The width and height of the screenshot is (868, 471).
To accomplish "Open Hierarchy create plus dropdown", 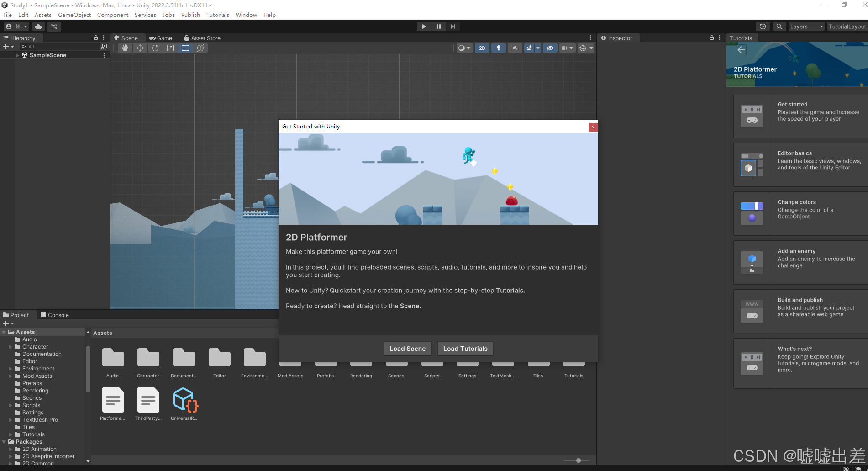I will click(x=8, y=47).
